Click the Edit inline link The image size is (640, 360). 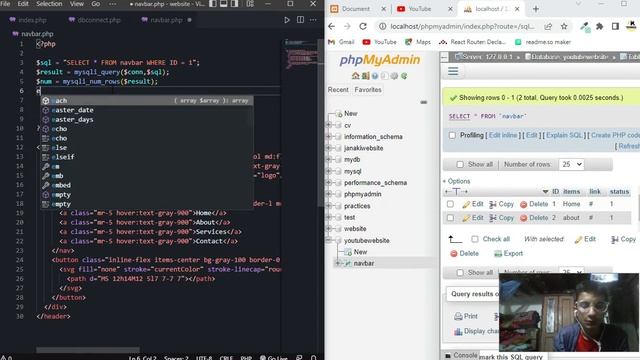503,136
